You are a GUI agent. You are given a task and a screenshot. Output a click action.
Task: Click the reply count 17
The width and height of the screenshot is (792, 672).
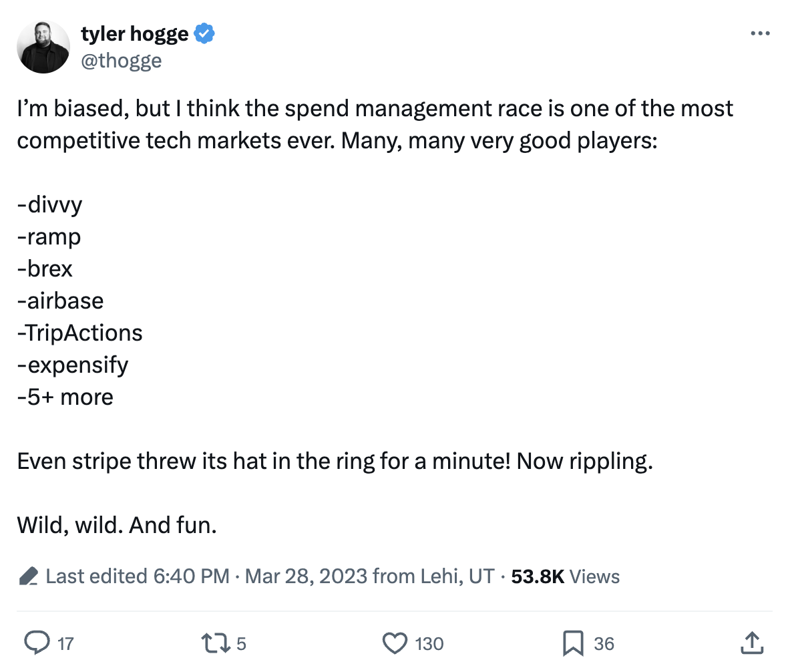pyautogui.click(x=65, y=644)
